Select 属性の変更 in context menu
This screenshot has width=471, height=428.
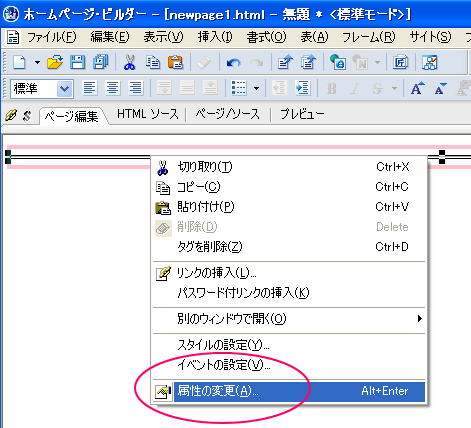pyautogui.click(x=289, y=391)
